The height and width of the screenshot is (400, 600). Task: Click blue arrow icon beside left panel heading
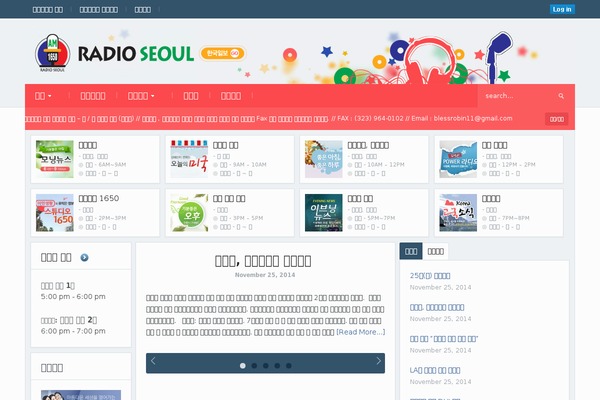point(84,258)
